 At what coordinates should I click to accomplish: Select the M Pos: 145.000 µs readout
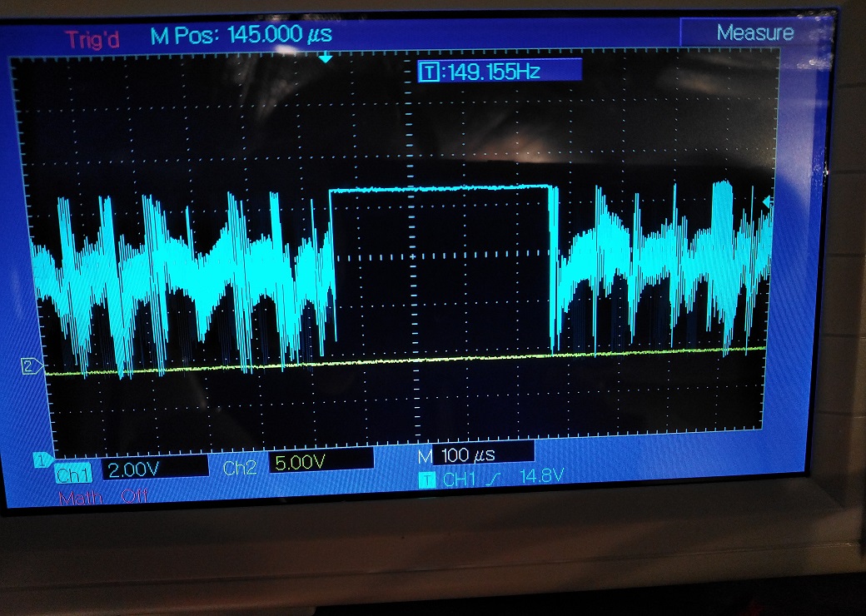241,35
